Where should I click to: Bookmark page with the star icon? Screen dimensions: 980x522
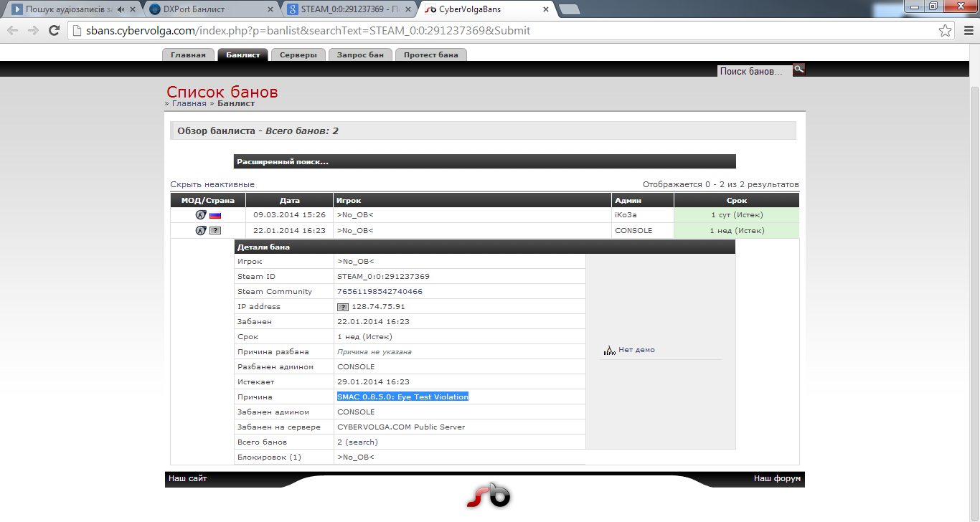click(x=946, y=31)
